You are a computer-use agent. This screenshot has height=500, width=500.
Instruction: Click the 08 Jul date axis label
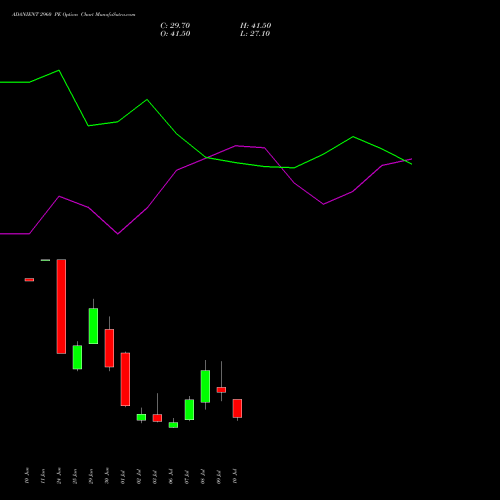pyautogui.click(x=203, y=476)
